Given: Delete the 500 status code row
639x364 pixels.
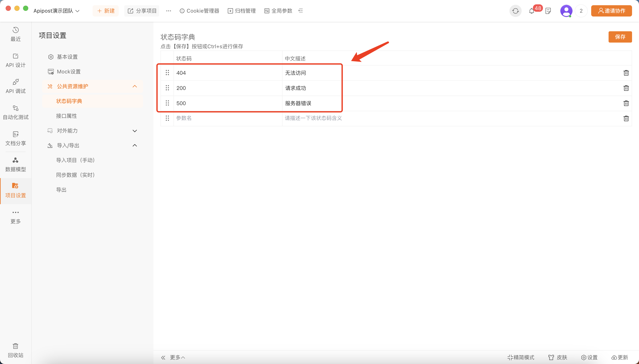Looking at the screenshot, I should pos(626,103).
